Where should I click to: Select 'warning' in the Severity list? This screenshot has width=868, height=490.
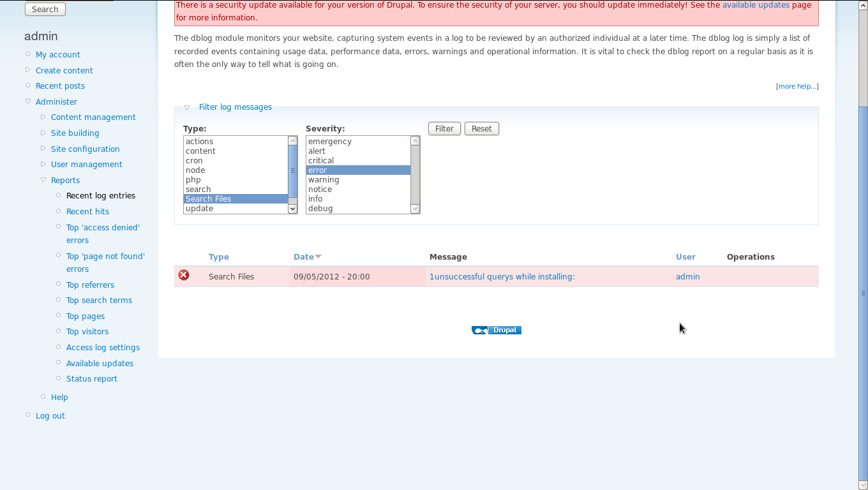click(324, 180)
